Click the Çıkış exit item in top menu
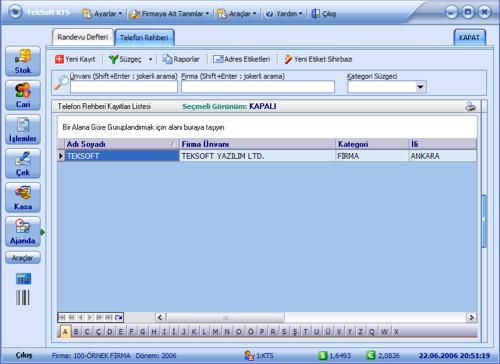Viewport: 500px width, 364px height. click(x=324, y=14)
